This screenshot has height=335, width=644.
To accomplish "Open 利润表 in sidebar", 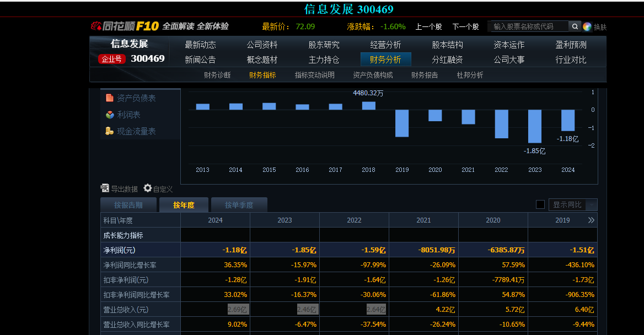I will point(128,115).
